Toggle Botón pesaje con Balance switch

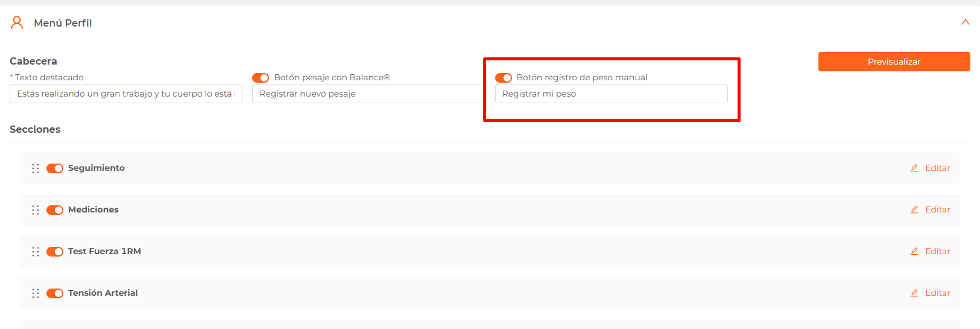tap(261, 78)
